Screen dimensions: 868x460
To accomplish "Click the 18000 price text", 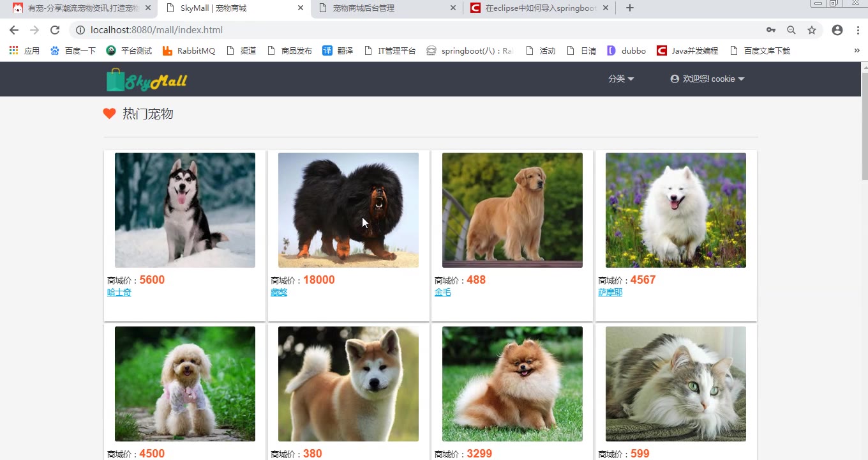I will 319,280.
